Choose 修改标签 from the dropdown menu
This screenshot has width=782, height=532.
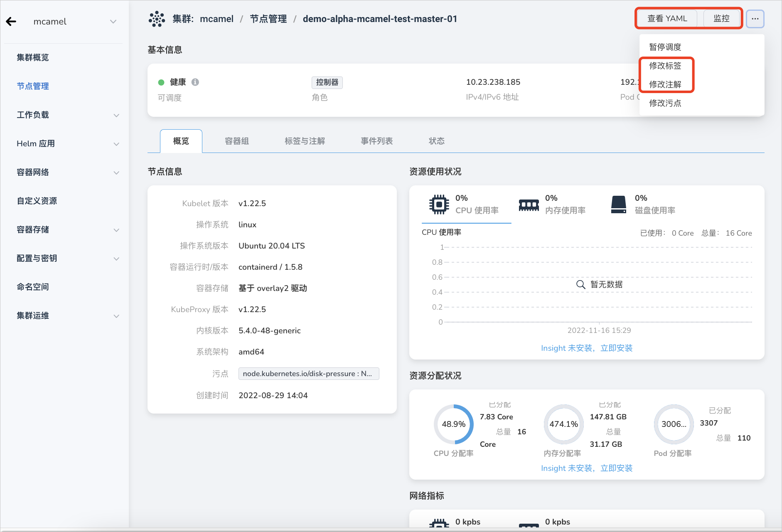click(665, 66)
